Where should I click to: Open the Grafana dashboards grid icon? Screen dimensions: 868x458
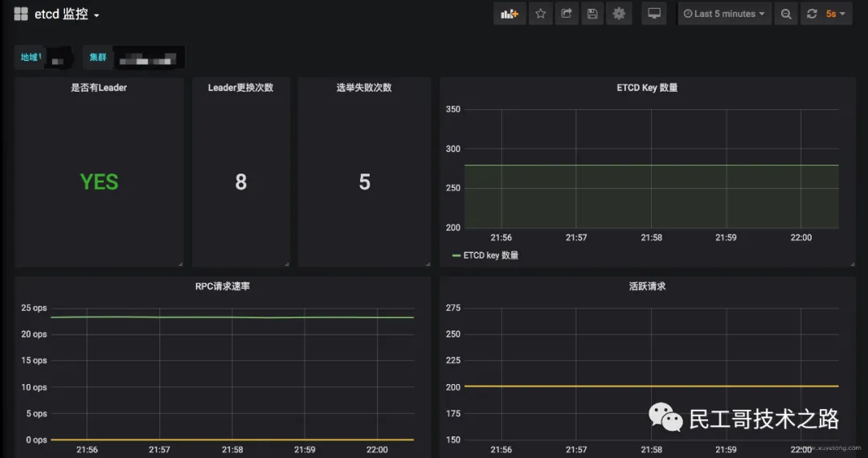click(21, 14)
